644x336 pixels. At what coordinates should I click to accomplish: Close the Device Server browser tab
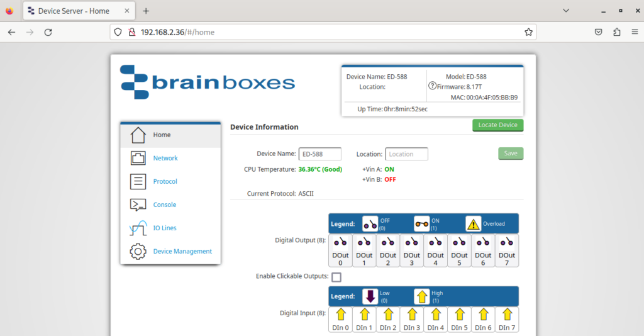pyautogui.click(x=127, y=11)
